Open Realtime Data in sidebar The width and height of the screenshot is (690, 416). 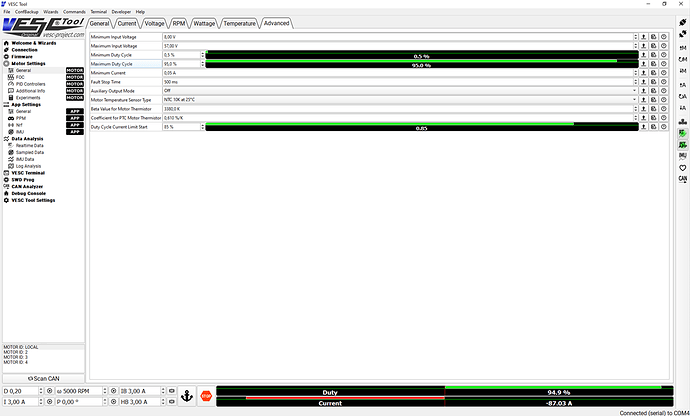tap(29, 145)
